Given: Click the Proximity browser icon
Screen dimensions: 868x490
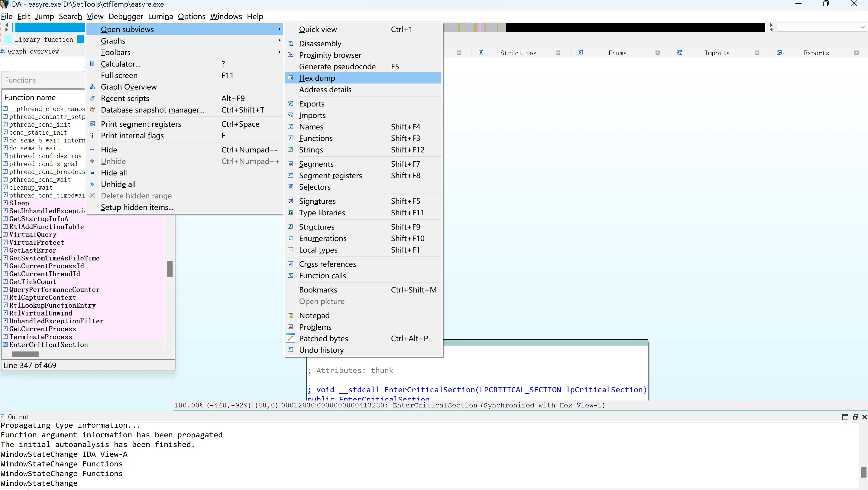Looking at the screenshot, I should [x=290, y=55].
